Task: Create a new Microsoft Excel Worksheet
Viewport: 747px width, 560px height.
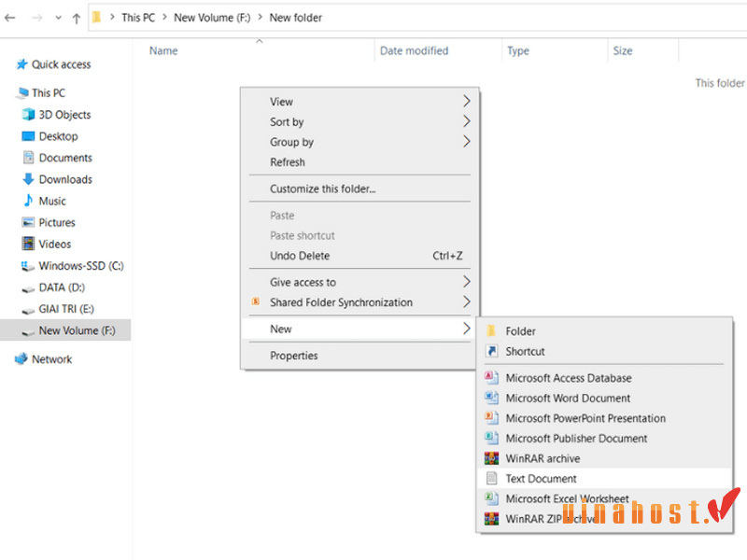Action: pyautogui.click(x=604, y=498)
